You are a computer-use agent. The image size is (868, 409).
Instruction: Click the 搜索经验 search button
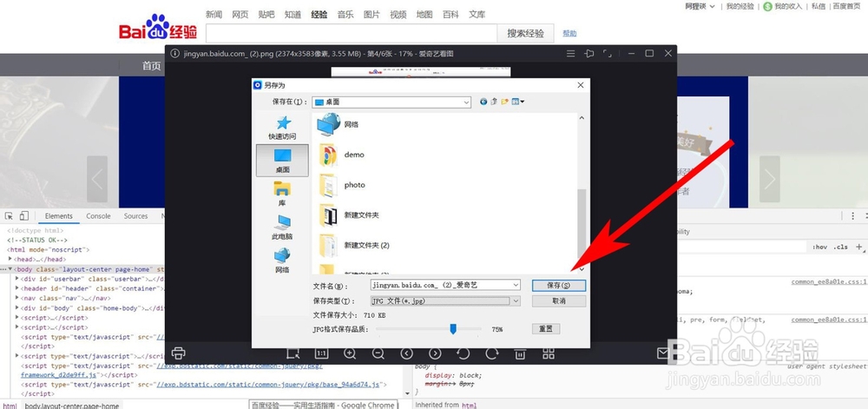525,33
